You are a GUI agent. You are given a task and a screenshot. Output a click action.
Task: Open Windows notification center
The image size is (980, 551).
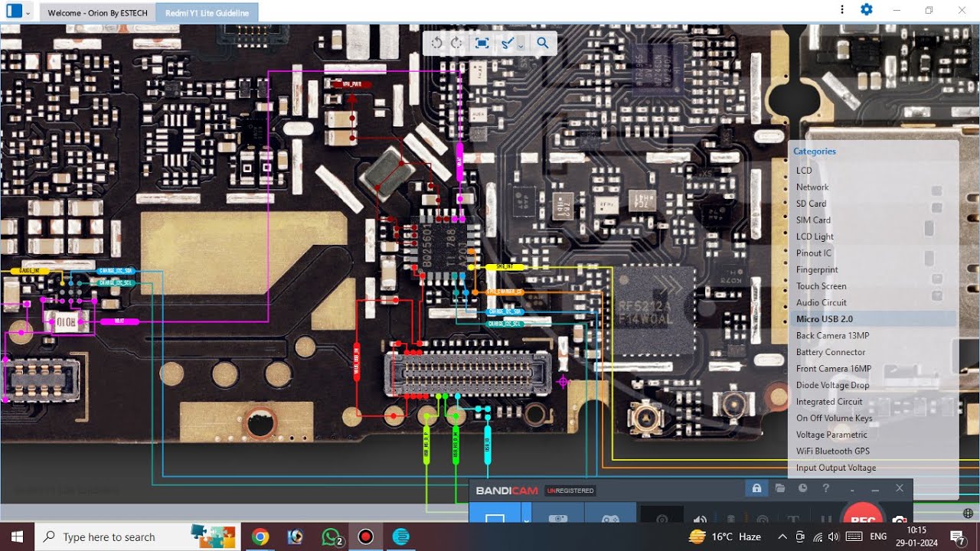coord(957,537)
